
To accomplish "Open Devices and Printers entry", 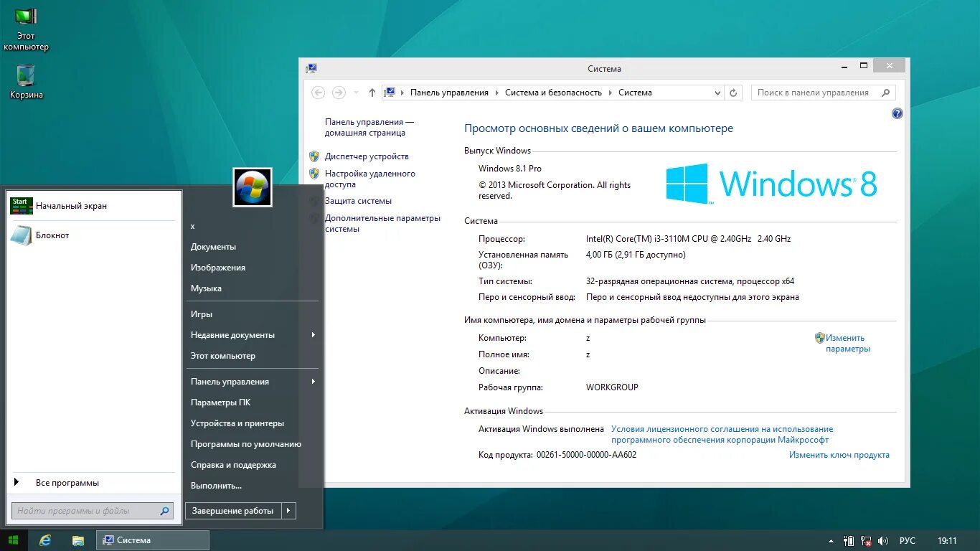I will click(237, 423).
